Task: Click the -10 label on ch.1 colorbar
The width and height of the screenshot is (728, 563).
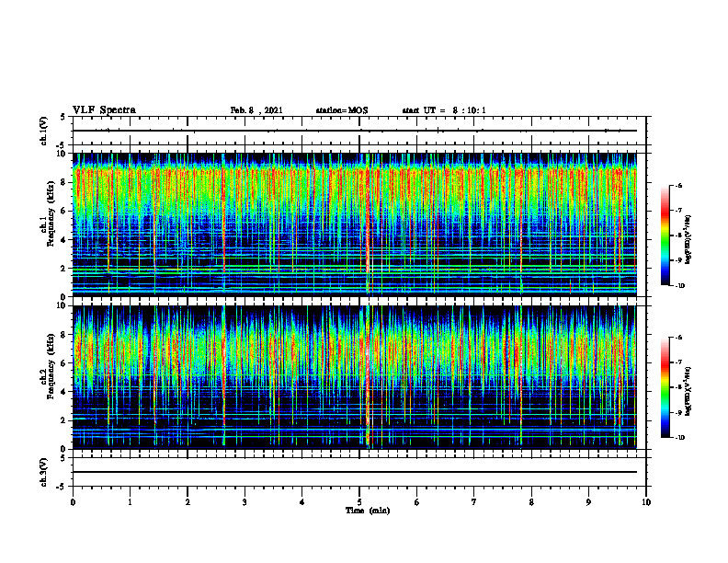Action: pos(679,286)
